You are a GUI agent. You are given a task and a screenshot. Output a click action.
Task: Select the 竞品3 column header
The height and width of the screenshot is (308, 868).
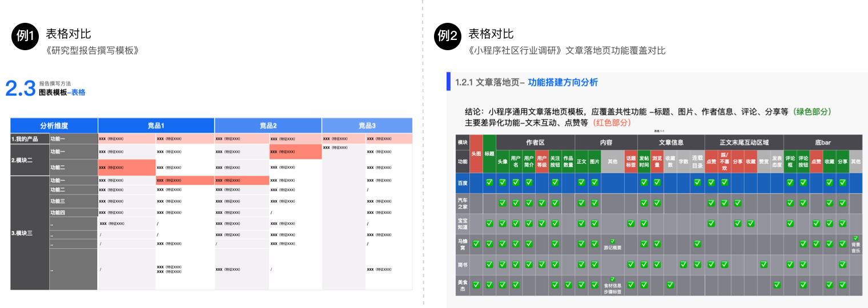(x=367, y=125)
